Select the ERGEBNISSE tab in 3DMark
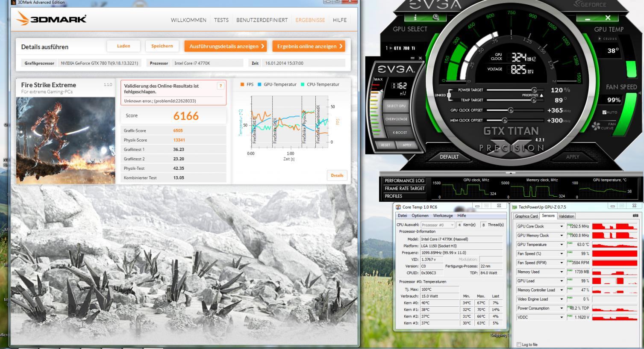 pyautogui.click(x=310, y=20)
